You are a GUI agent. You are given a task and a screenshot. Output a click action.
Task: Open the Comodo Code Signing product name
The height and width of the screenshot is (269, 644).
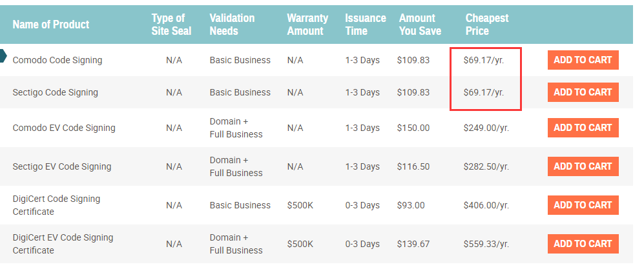pos(57,60)
